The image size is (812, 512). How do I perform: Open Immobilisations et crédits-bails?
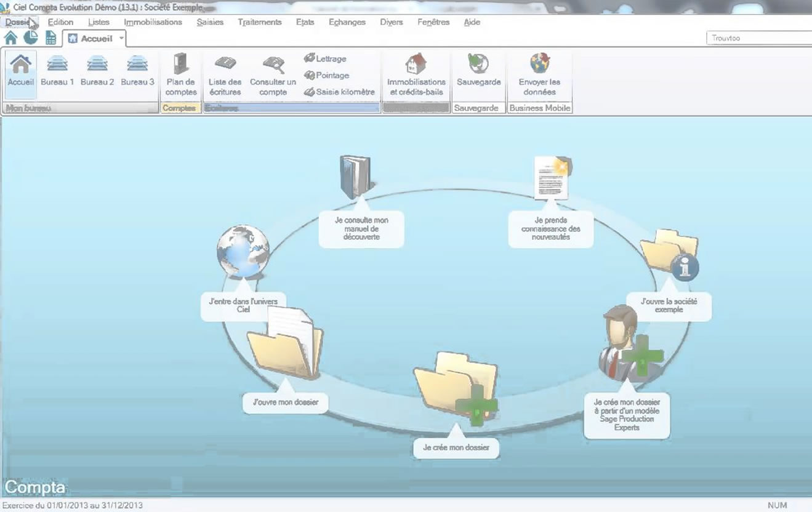(x=416, y=74)
